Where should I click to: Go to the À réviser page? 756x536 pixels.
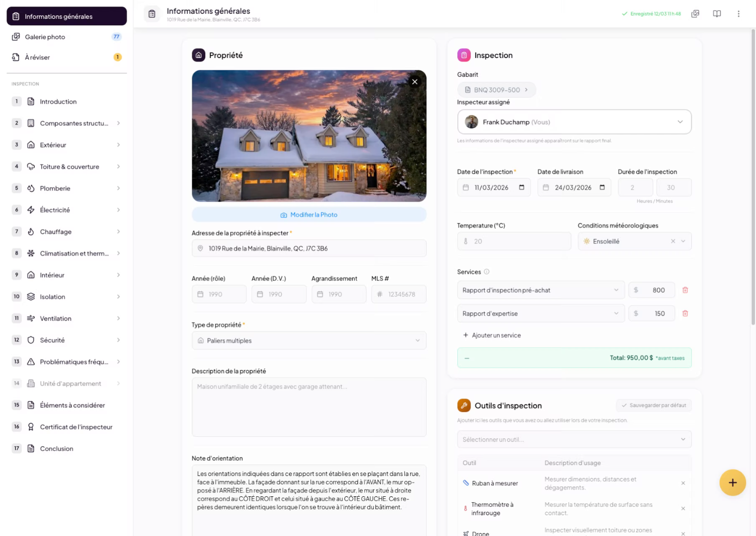point(67,57)
